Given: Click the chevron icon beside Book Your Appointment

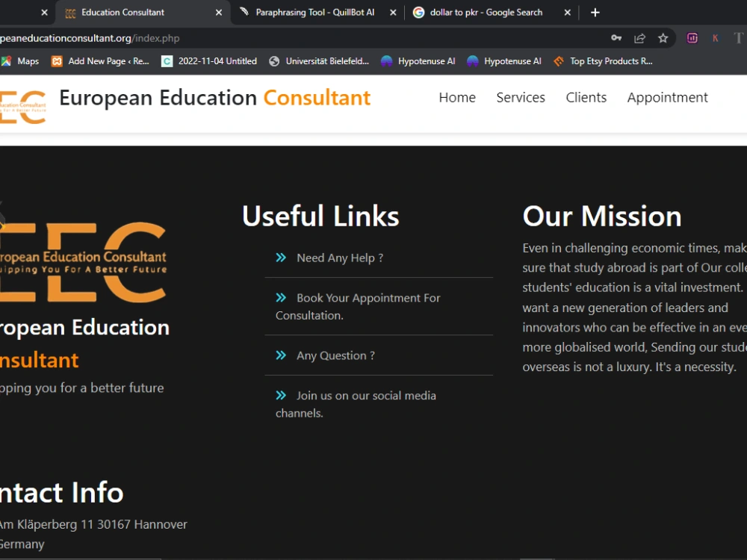Looking at the screenshot, I should [x=281, y=298].
